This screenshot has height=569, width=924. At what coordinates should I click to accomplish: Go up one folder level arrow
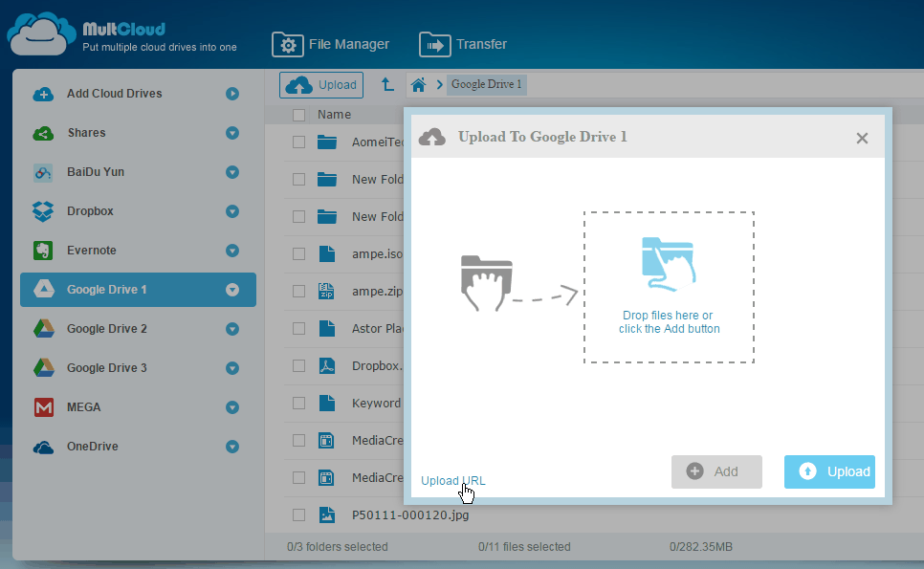[x=387, y=85]
